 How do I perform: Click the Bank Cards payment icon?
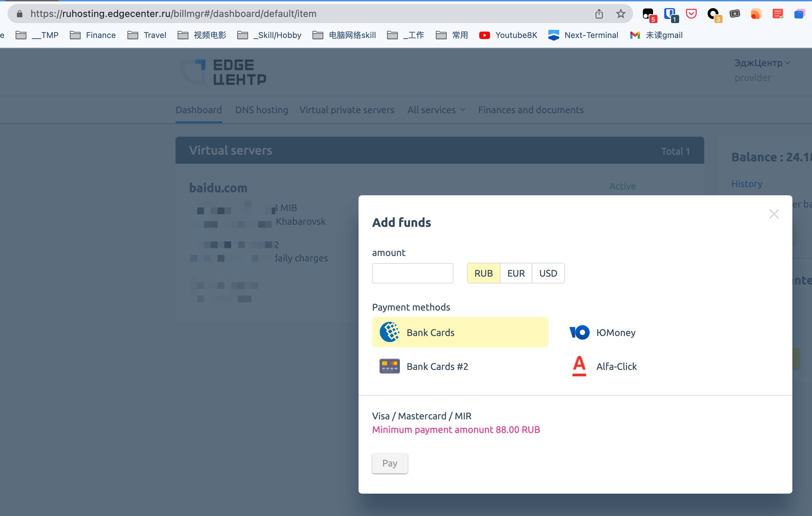pos(389,333)
